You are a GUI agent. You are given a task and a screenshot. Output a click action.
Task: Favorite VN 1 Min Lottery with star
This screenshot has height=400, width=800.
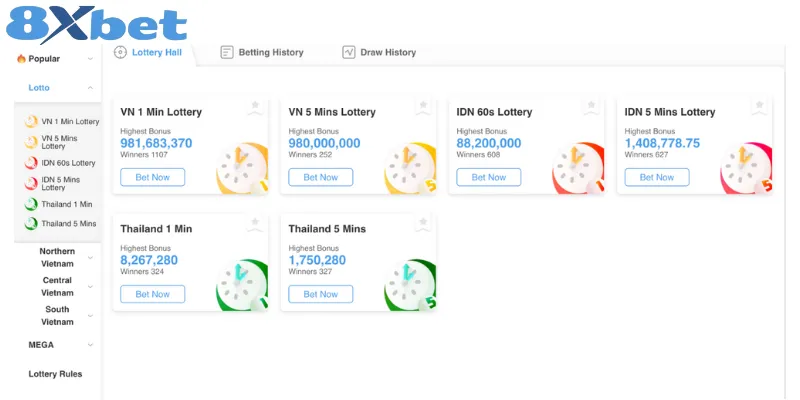tap(255, 105)
